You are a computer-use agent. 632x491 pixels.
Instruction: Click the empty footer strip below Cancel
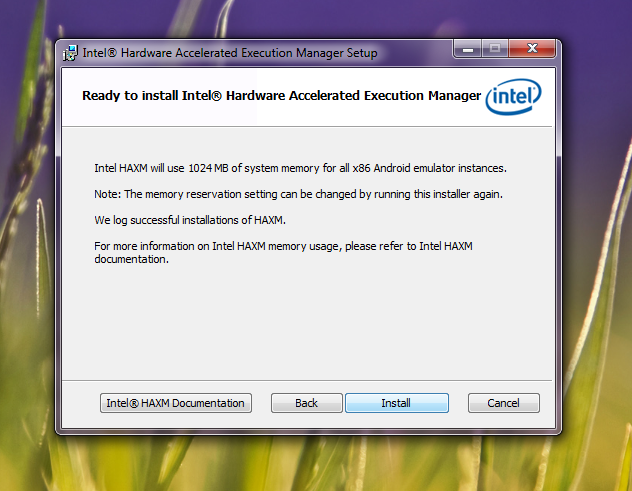tap(503, 422)
